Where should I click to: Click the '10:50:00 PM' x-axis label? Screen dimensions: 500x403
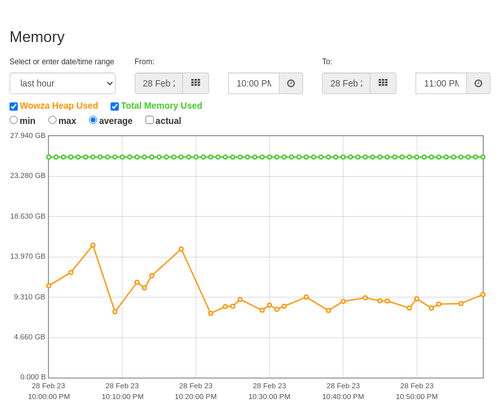pos(417,397)
